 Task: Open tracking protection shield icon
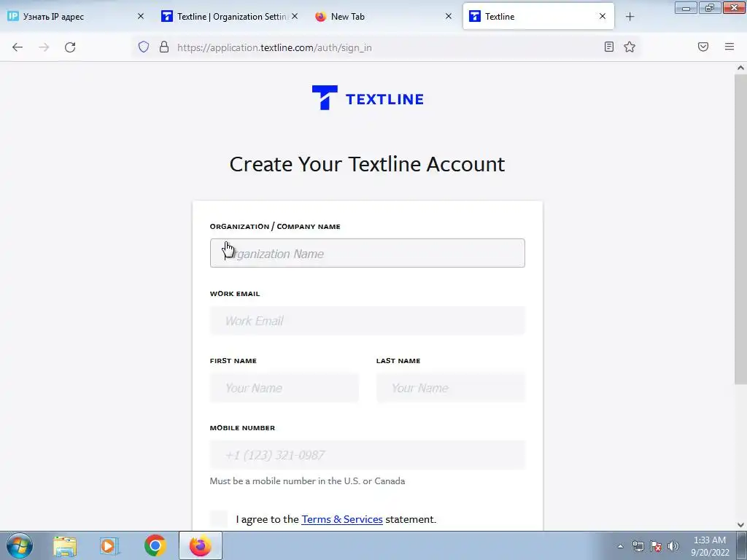point(144,47)
